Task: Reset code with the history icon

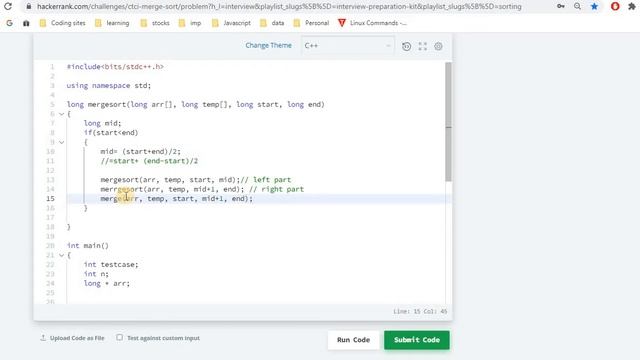Action: tap(407, 46)
